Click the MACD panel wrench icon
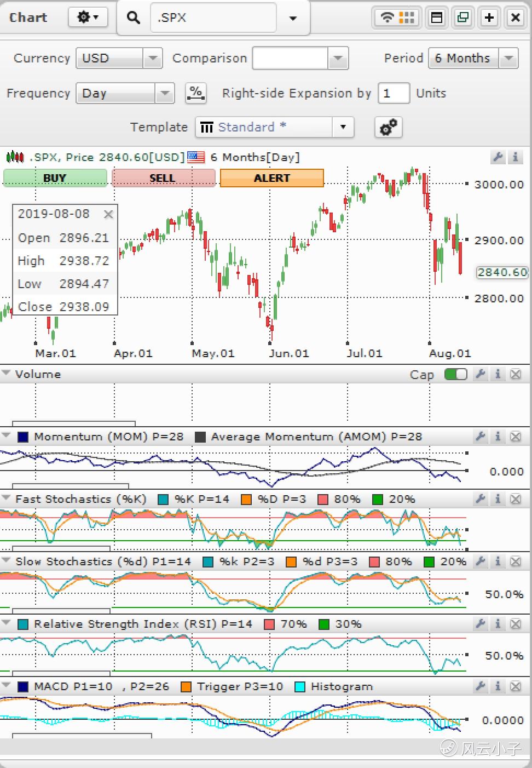 [481, 686]
